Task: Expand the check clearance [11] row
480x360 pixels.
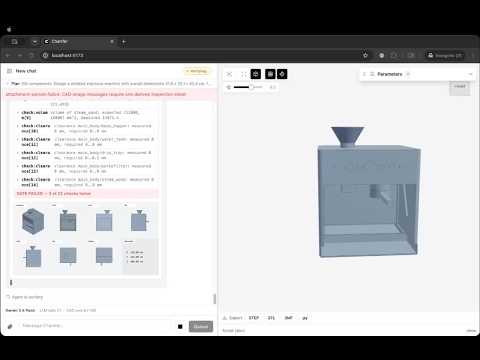Action: point(85,142)
